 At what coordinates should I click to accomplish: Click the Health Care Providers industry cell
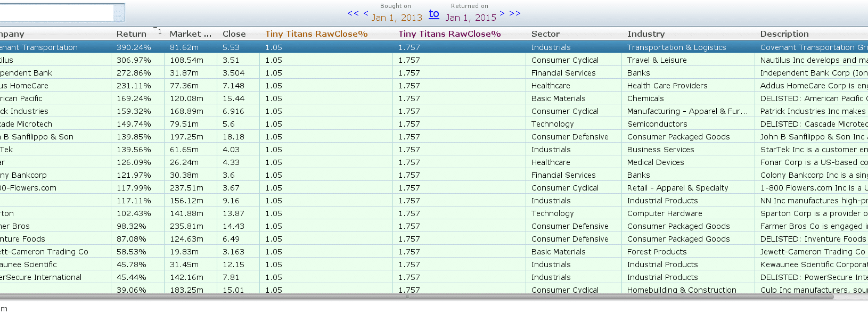688,86
